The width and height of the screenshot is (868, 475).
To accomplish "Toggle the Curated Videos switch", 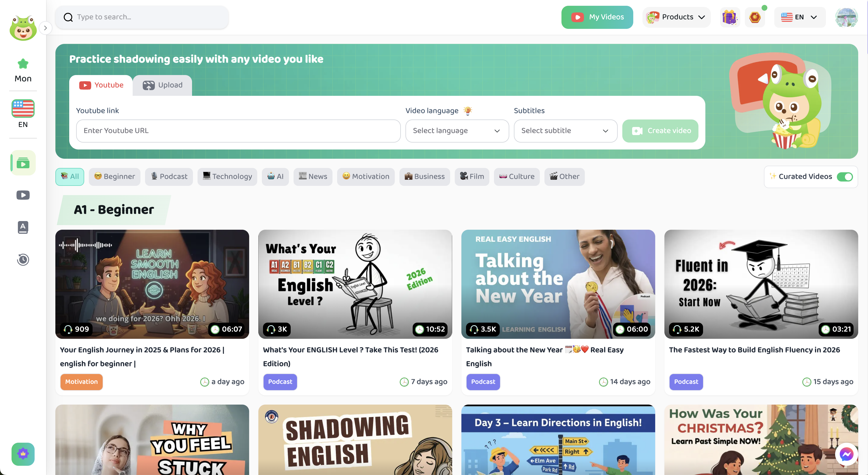I will [x=844, y=177].
